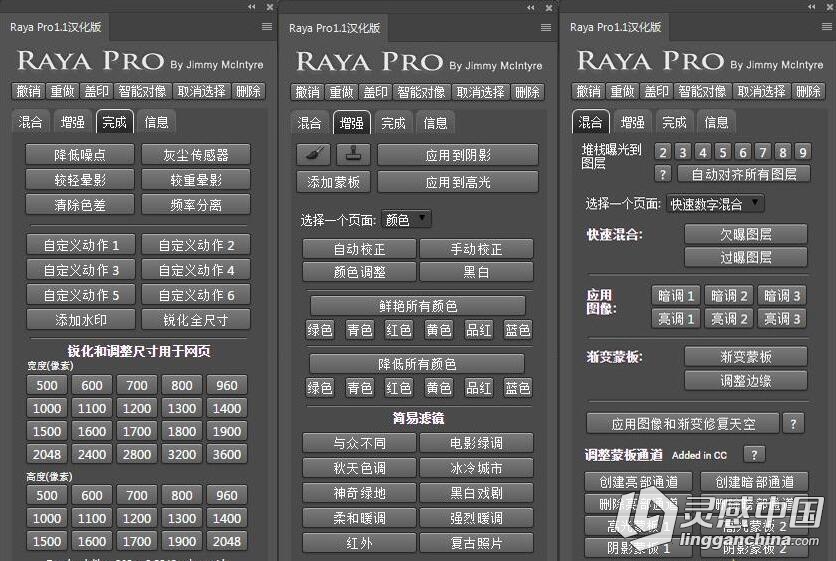The image size is (836, 561).
Task: Run 自定义动作 4
Action: tap(196, 270)
